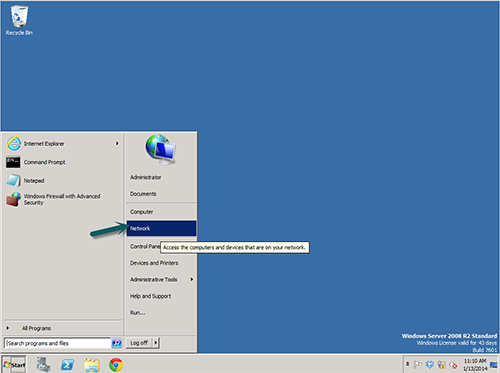Open Action Center flag tray icon
The height and width of the screenshot is (373, 500).
(x=418, y=364)
